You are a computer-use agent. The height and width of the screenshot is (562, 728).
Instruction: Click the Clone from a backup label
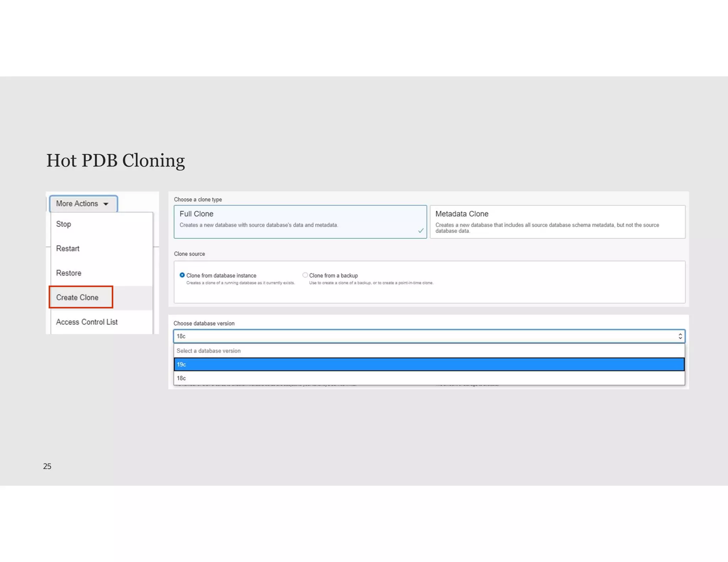click(333, 276)
